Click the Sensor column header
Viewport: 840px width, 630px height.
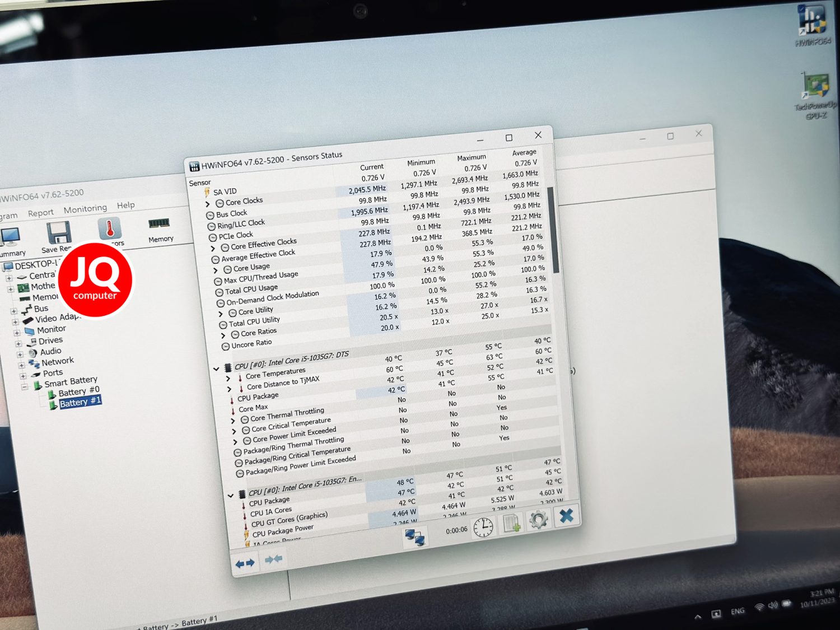pos(200,183)
